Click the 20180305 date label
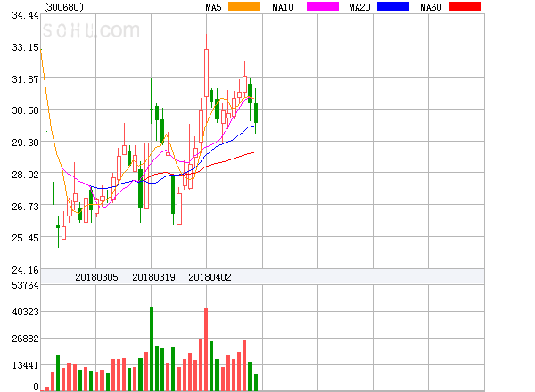 click(x=96, y=277)
